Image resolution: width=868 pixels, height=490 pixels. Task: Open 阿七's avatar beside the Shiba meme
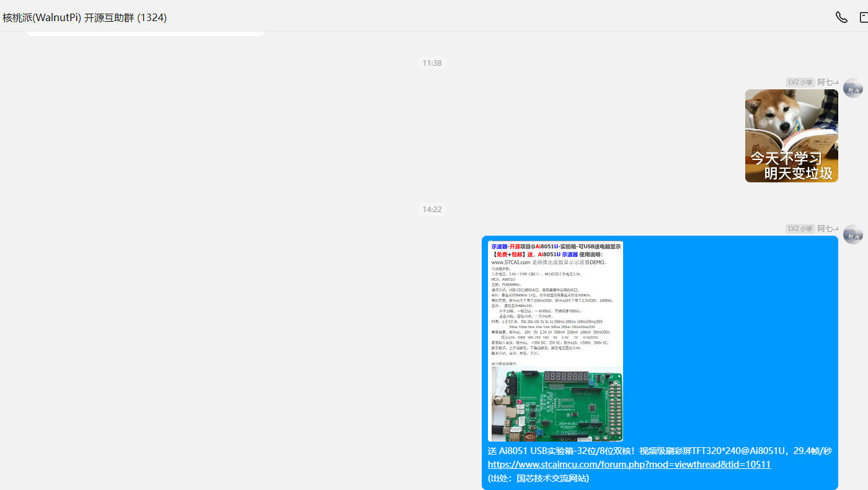pyautogui.click(x=853, y=88)
